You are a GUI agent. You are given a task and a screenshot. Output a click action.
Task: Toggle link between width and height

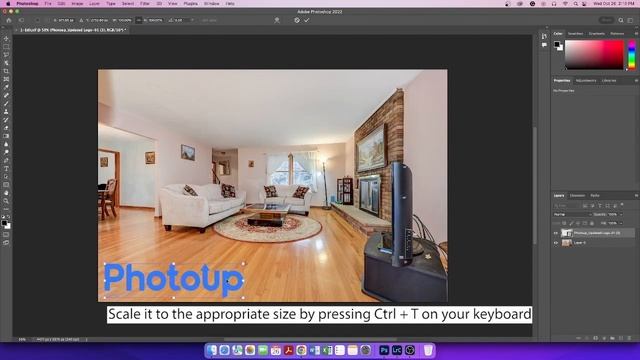coord(139,20)
